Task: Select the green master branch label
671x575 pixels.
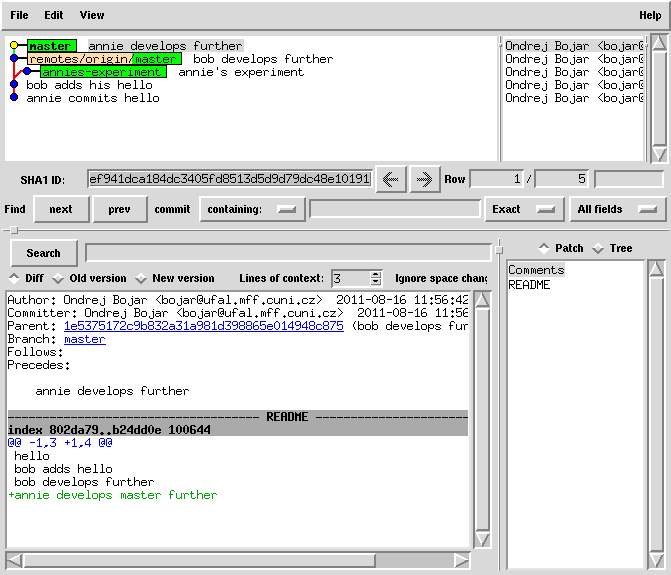Action: [50, 46]
